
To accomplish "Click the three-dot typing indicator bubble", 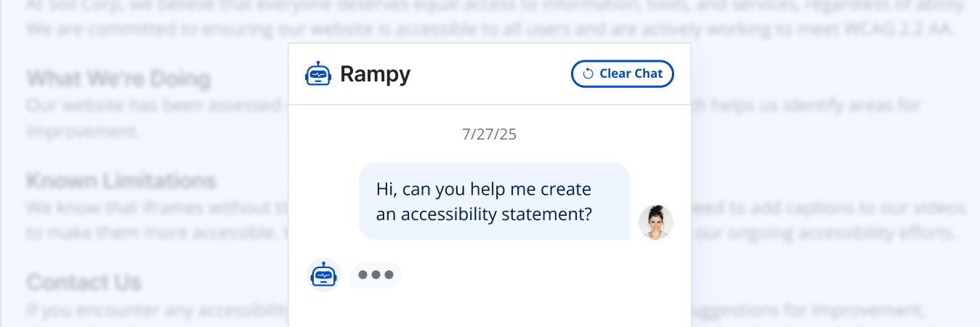I will 376,275.
